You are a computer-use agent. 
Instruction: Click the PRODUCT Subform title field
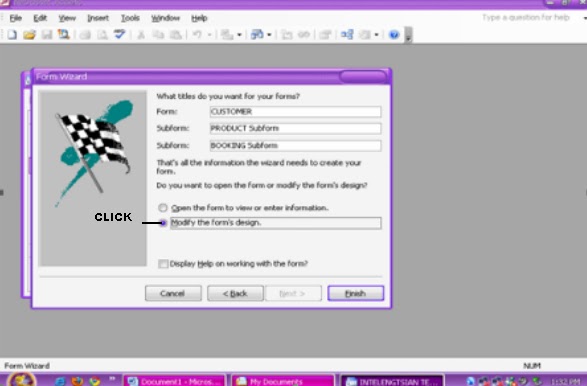coord(295,128)
